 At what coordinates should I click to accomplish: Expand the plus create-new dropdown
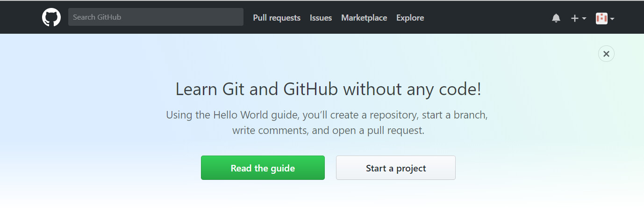click(579, 18)
